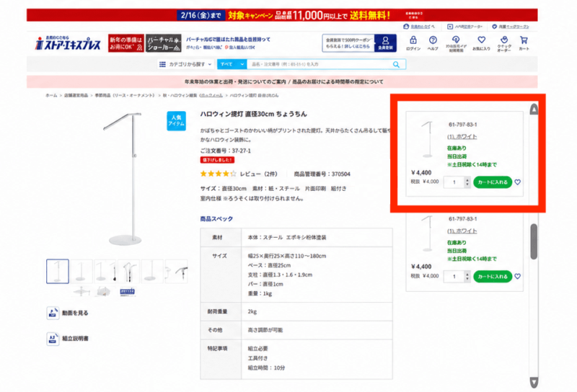Go to ホーム breadcrumb
The height and width of the screenshot is (392, 577).
tap(51, 95)
